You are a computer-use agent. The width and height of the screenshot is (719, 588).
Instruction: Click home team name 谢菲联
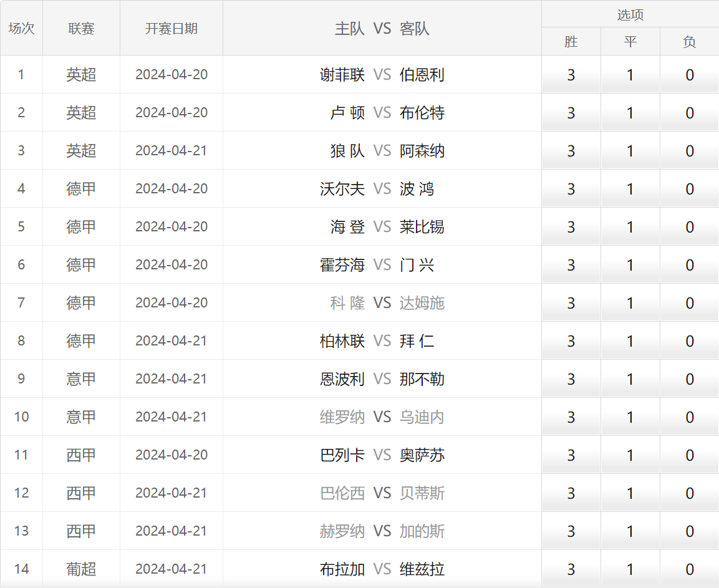342,75
